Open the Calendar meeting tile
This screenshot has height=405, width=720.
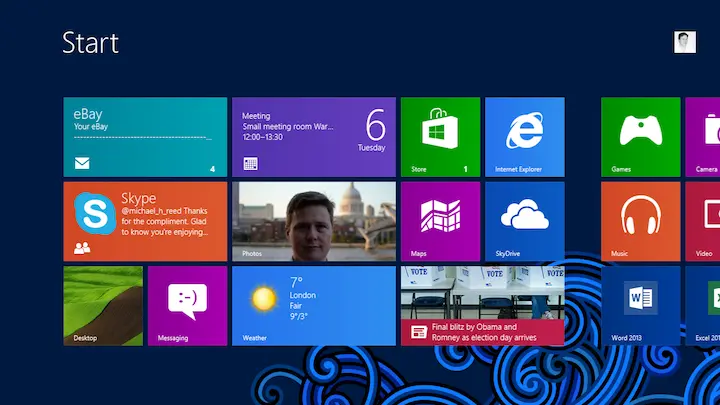pyautogui.click(x=313, y=136)
